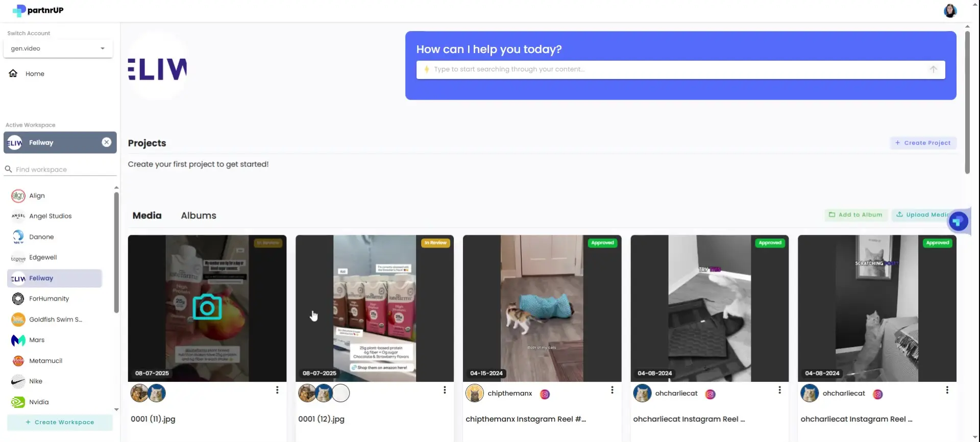Click the Create Workspace button
The image size is (980, 442).
(x=60, y=422)
